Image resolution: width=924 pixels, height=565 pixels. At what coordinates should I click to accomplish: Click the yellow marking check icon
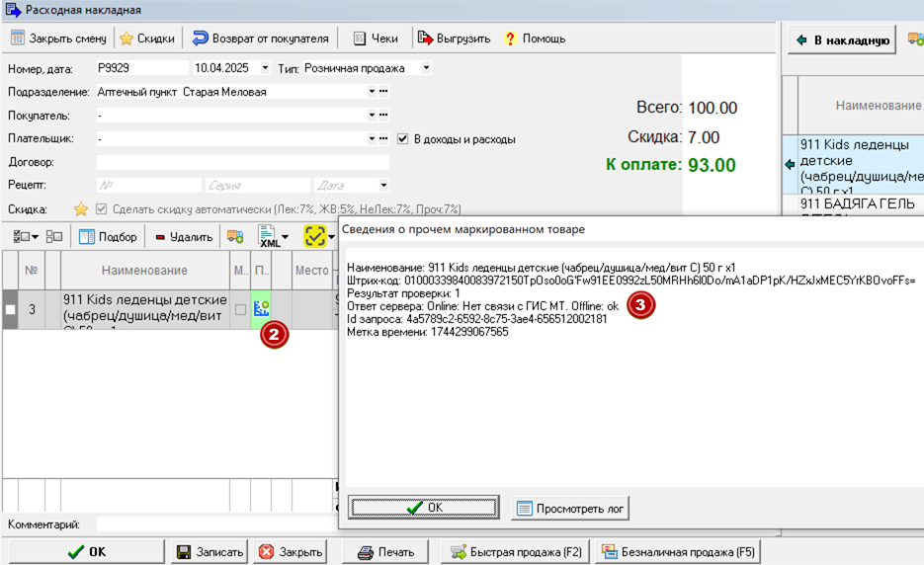315,236
